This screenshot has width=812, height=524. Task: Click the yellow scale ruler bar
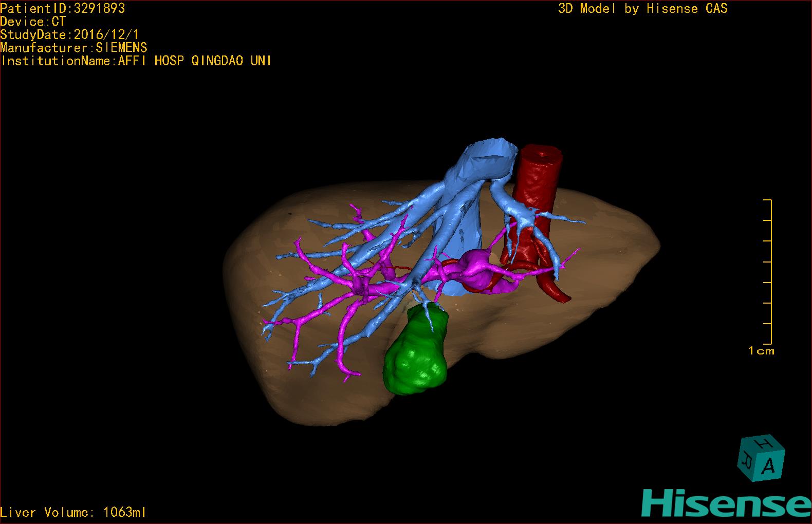pos(768,271)
